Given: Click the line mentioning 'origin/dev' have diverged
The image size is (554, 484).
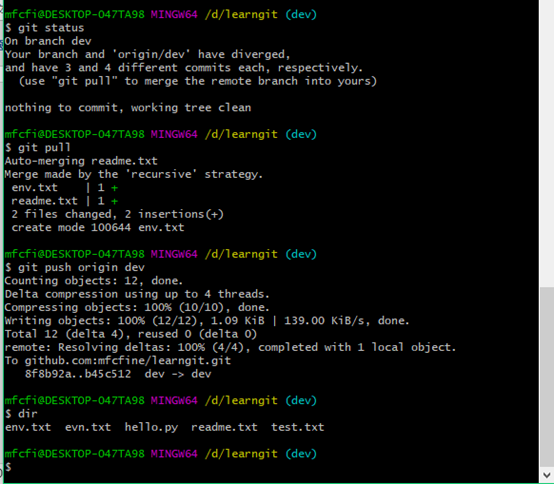Looking at the screenshot, I should pyautogui.click(x=147, y=54).
